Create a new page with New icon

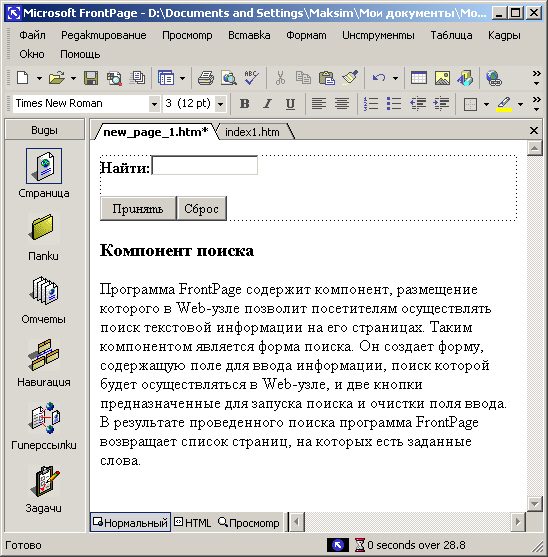tap(23, 78)
